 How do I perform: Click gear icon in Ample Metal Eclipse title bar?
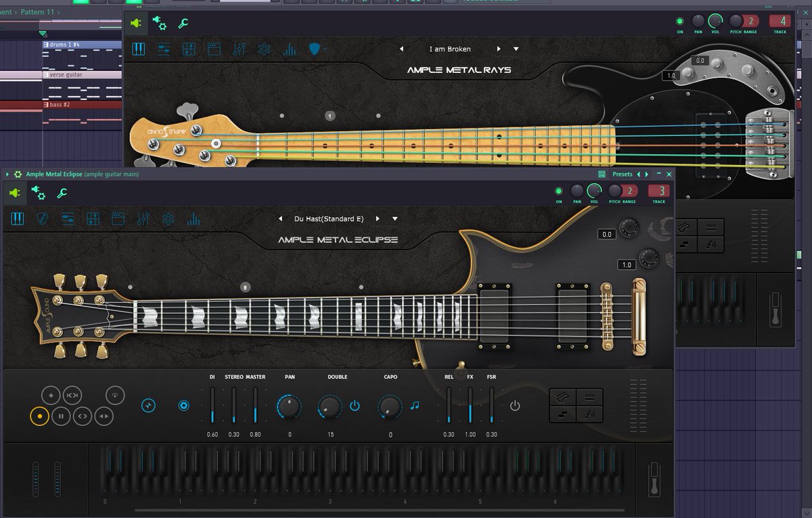click(x=18, y=174)
